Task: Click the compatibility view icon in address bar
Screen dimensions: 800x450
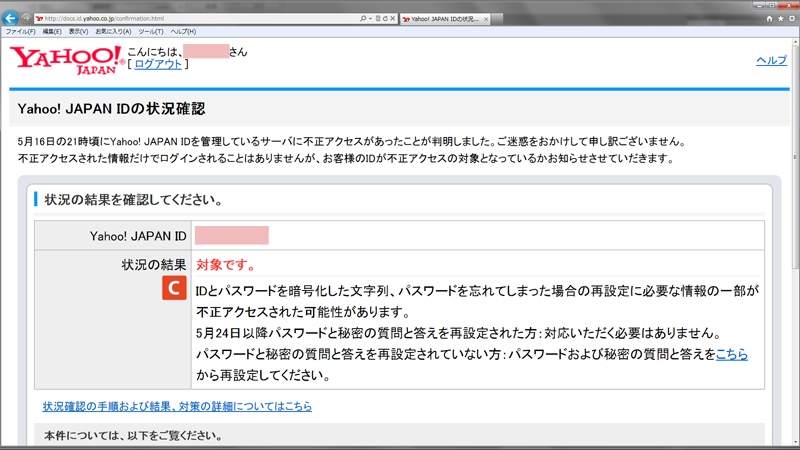Action: pos(378,18)
